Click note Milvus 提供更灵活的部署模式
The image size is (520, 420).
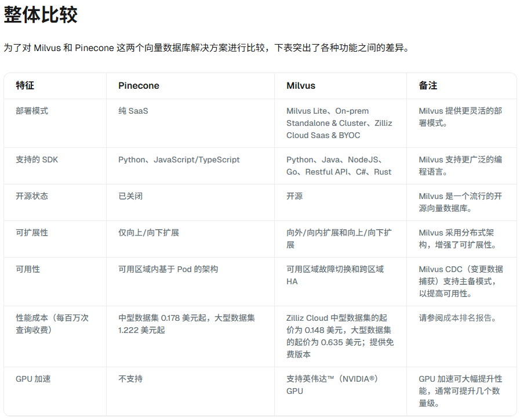[460, 117]
